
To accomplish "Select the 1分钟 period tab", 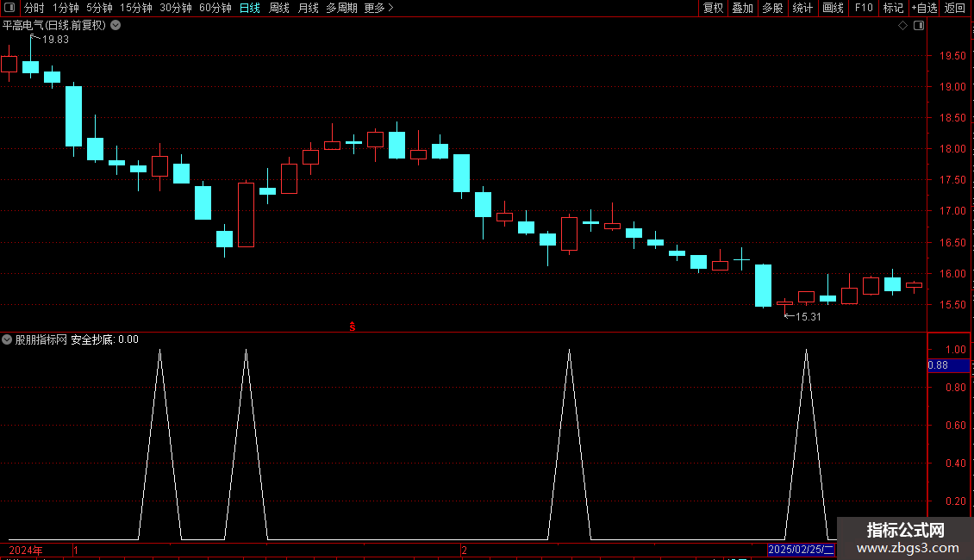I will (x=66, y=8).
